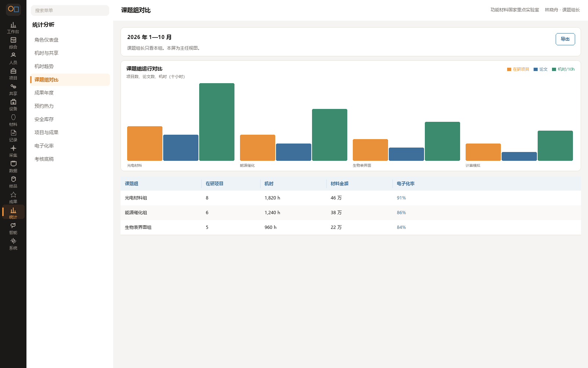Open 机时趋势 menu item
The height and width of the screenshot is (368, 588).
70,66
